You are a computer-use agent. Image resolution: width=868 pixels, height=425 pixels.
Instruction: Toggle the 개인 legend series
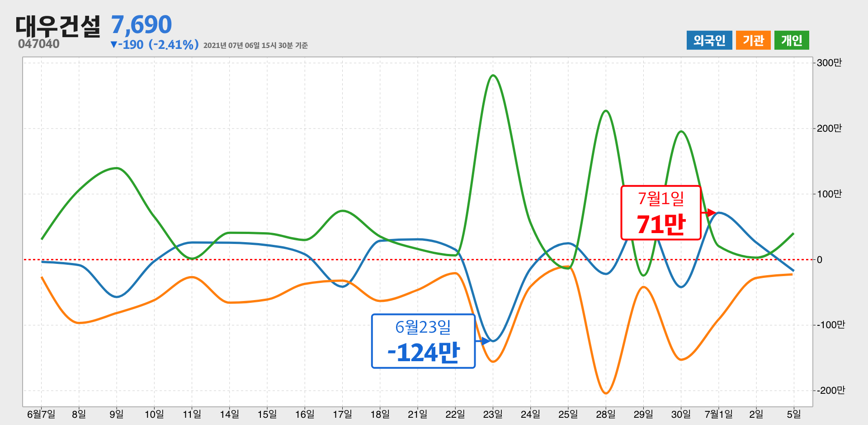[x=792, y=40]
